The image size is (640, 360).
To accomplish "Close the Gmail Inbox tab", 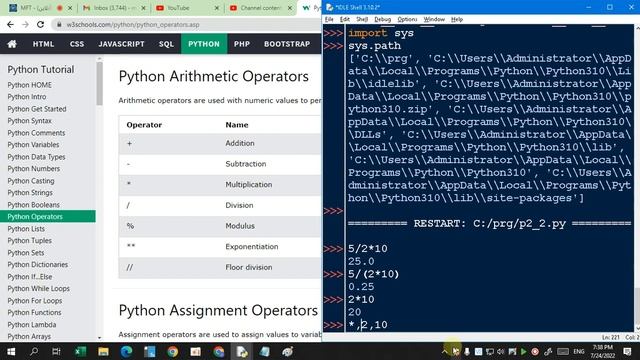I will click(x=144, y=8).
